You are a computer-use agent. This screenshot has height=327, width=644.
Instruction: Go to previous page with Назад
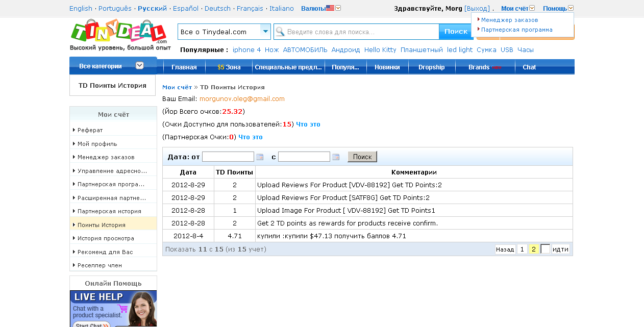(505, 249)
